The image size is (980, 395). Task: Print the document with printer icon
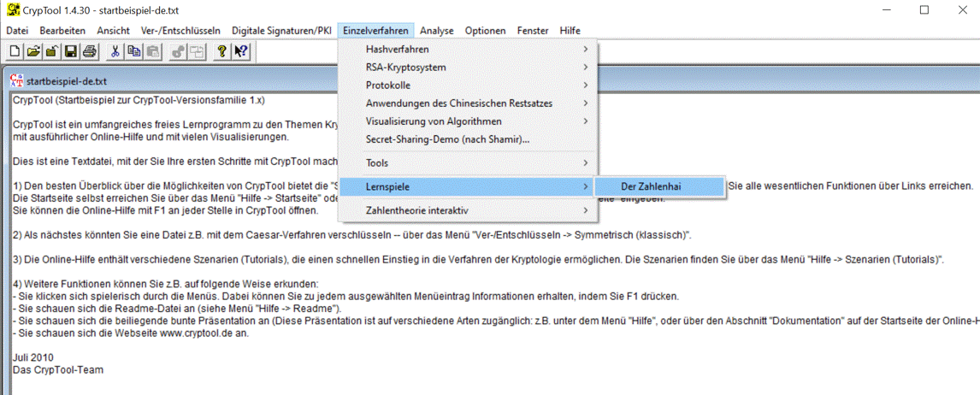click(x=90, y=52)
